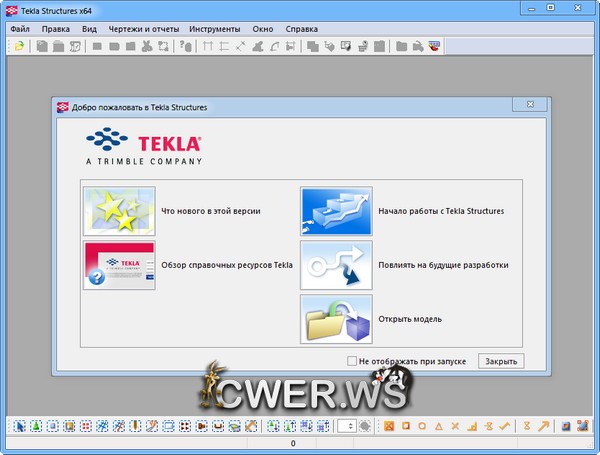Toggle the select grid switch icon

tap(102, 426)
